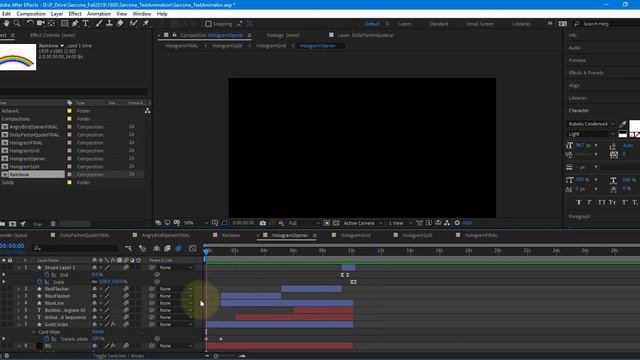Select the Horizontal Type tool
Image resolution: width=640 pixels, height=360 pixels.
85,23
